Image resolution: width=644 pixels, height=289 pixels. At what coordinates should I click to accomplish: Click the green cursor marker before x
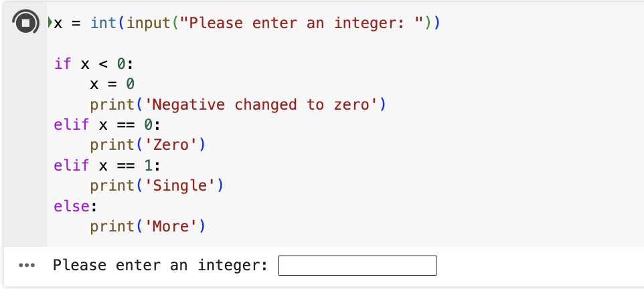50,22
